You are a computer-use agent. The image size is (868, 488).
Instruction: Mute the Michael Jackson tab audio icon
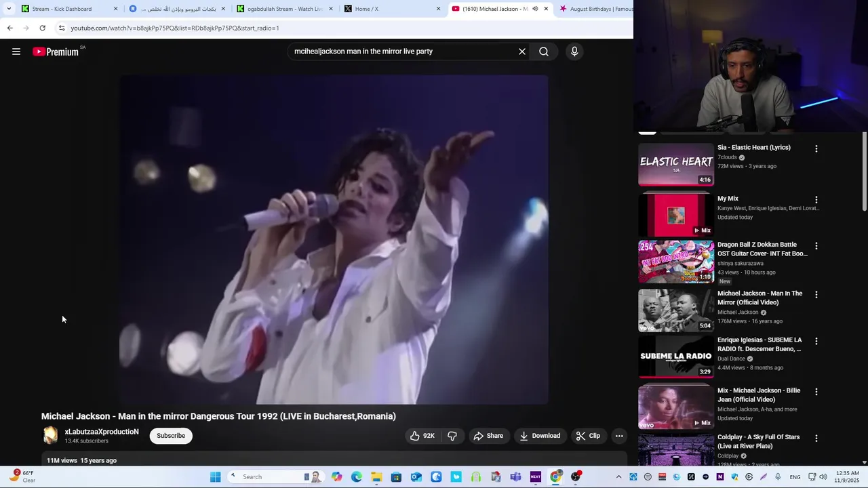tap(535, 9)
